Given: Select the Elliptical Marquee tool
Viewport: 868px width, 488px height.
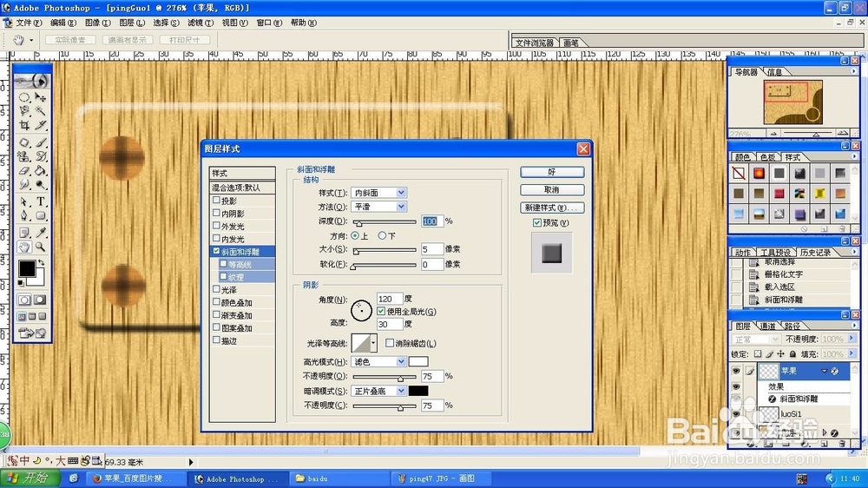Looking at the screenshot, I should coord(24,97).
